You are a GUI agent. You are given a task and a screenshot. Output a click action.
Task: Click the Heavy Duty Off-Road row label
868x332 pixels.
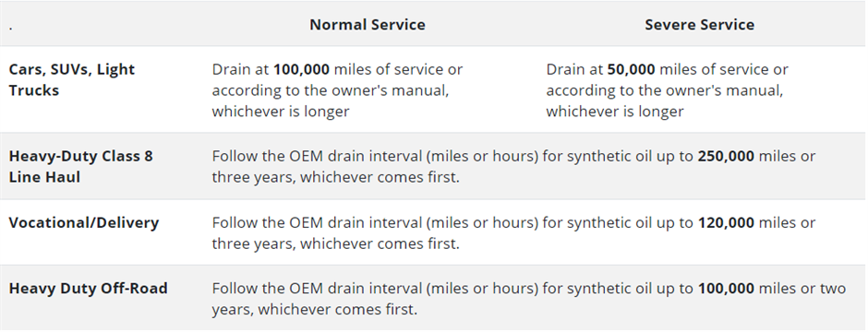tap(88, 289)
